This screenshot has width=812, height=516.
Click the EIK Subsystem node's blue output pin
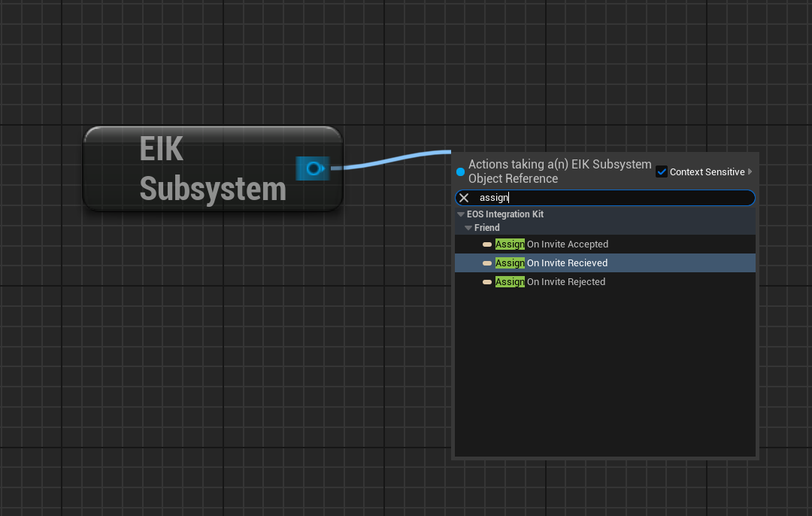coord(313,168)
